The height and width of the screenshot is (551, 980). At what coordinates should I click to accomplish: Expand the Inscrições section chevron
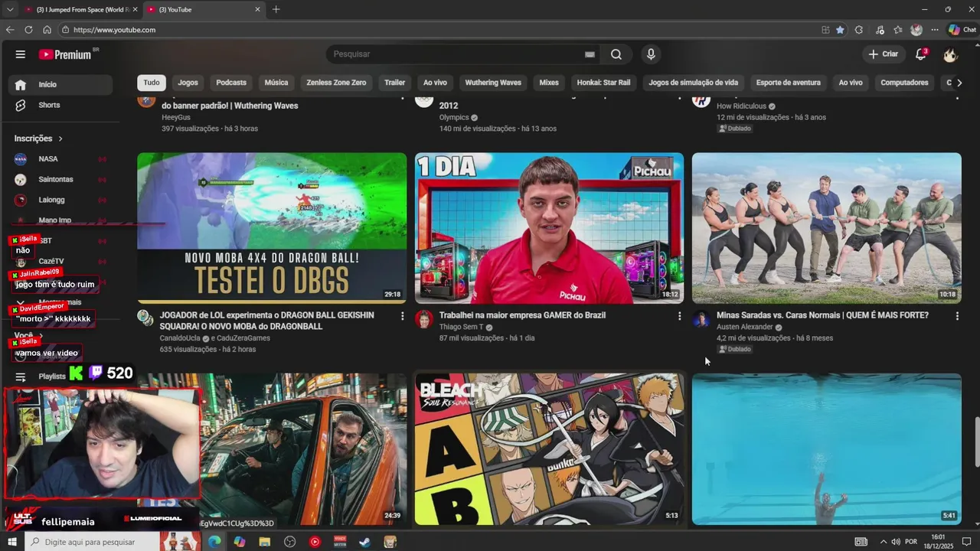60,139
